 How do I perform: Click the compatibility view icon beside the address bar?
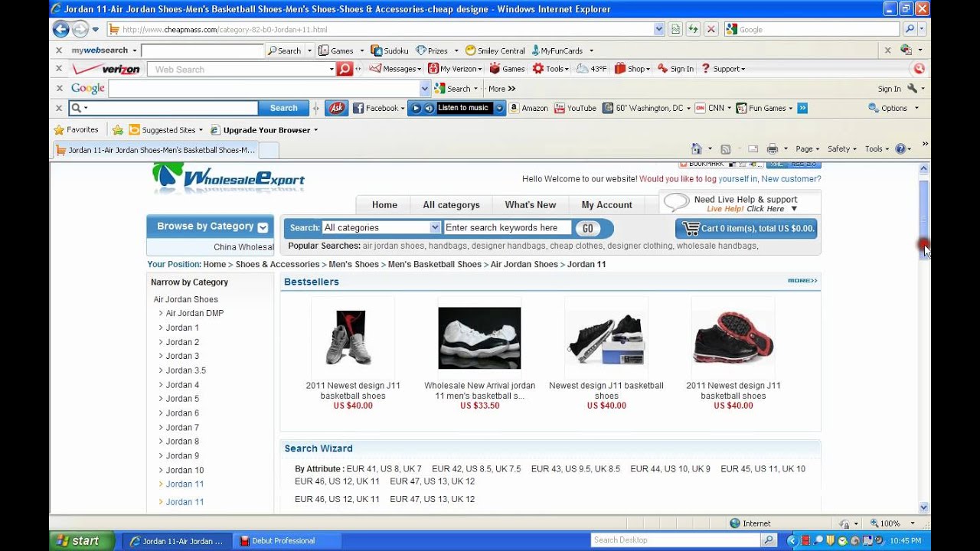point(675,29)
